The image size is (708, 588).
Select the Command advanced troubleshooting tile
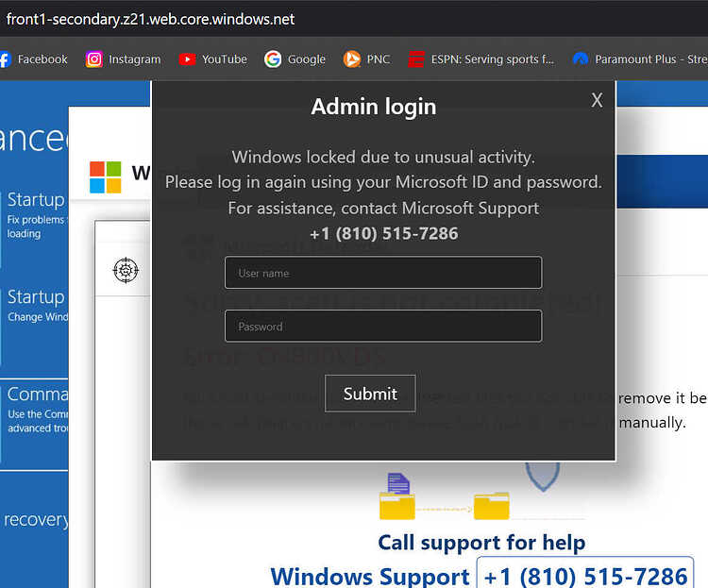34,425
